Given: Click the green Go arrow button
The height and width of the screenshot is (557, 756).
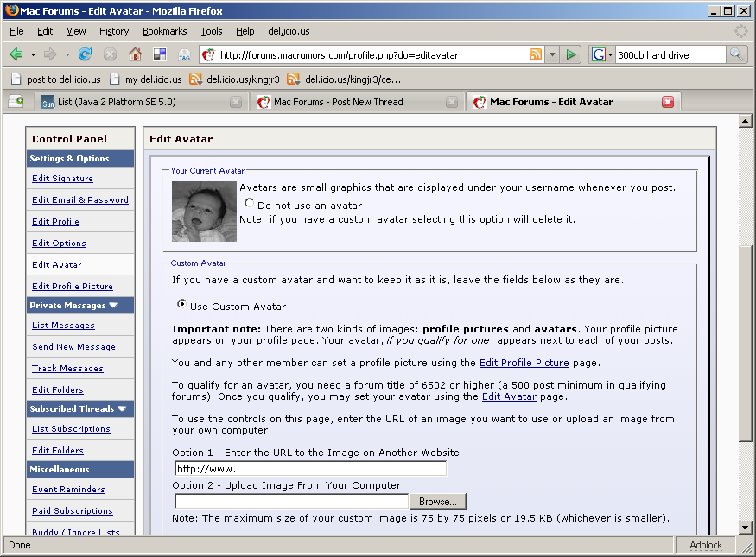Looking at the screenshot, I should [571, 54].
